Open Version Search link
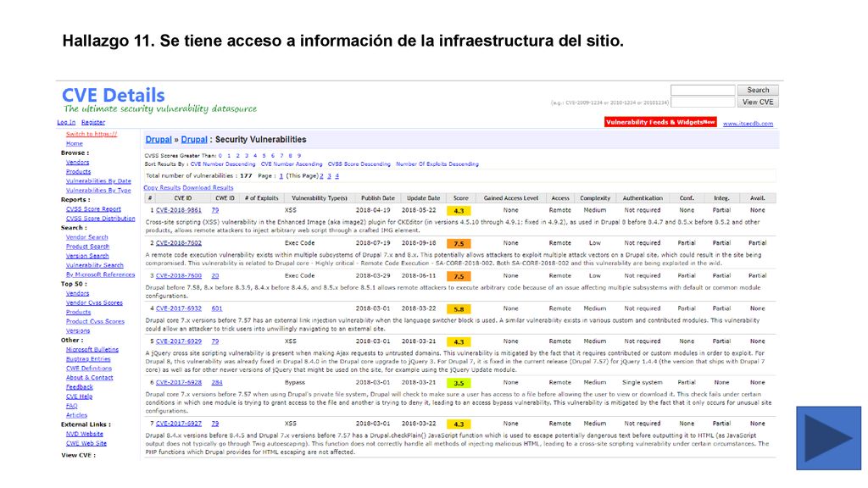This screenshot has width=868, height=488. (x=87, y=256)
